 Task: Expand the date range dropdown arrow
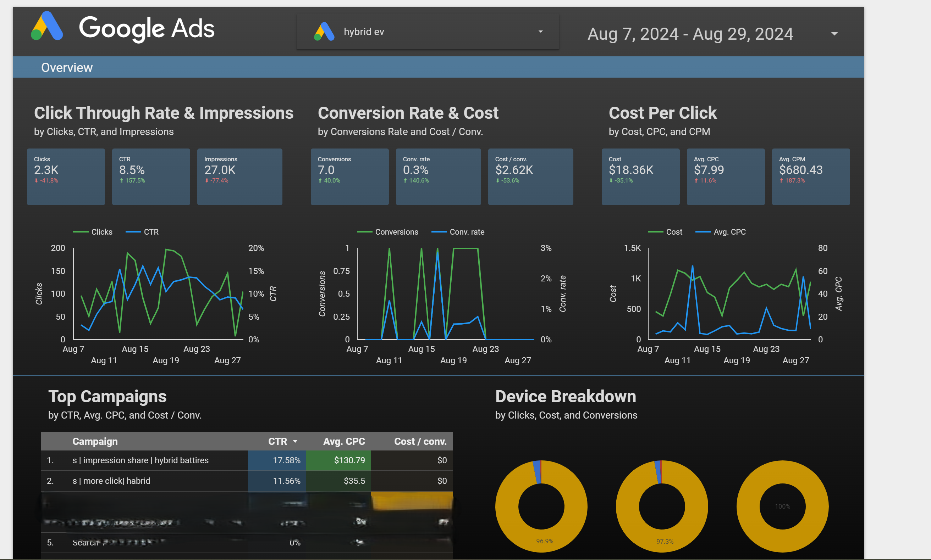click(x=834, y=34)
